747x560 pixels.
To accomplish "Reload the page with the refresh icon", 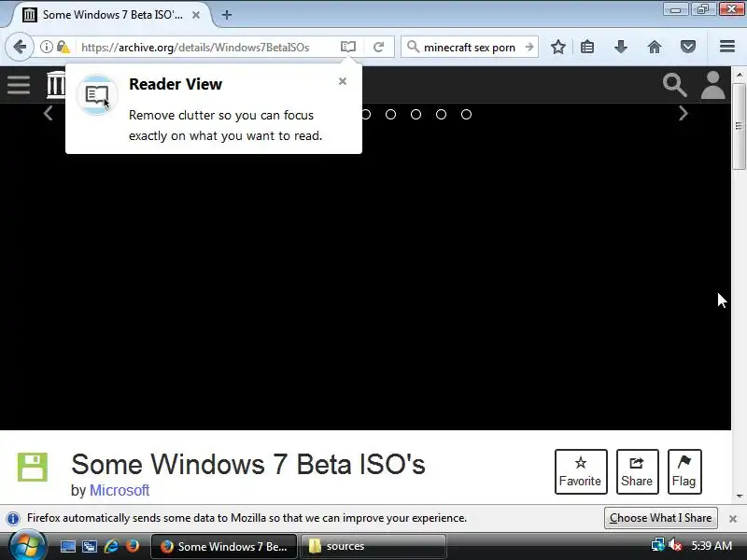I will tap(379, 47).
